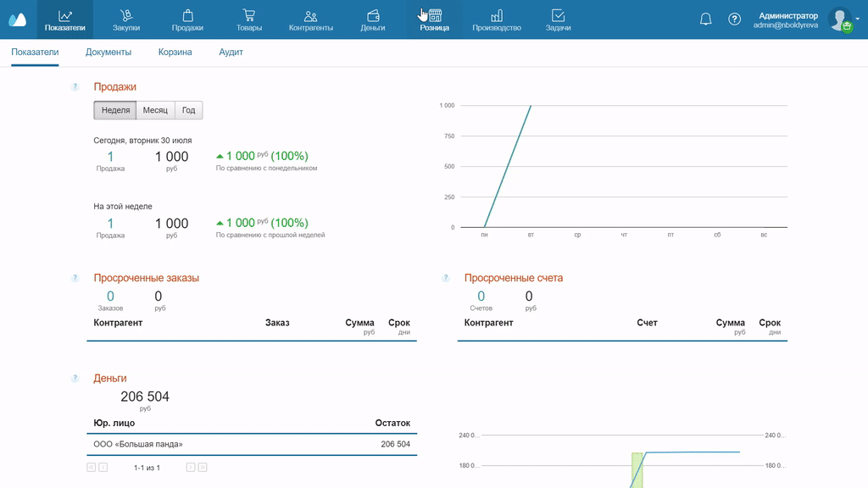868x488 pixels.
Task: Open the Товары cart icon
Action: (248, 19)
